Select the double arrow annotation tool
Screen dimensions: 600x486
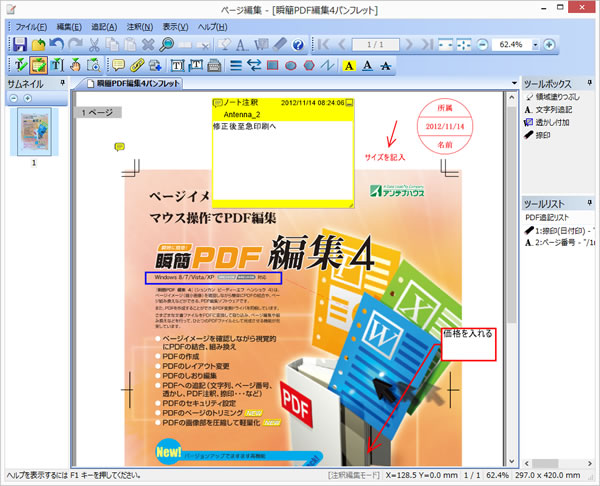click(254, 65)
